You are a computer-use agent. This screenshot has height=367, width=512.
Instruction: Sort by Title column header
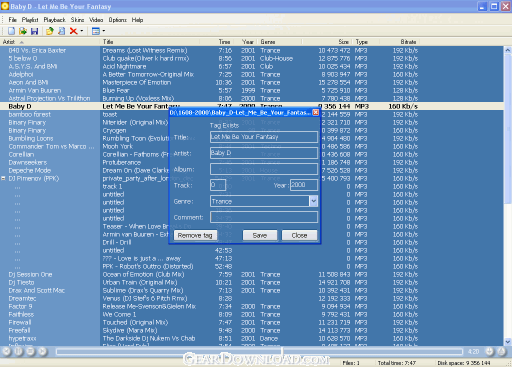(150, 42)
